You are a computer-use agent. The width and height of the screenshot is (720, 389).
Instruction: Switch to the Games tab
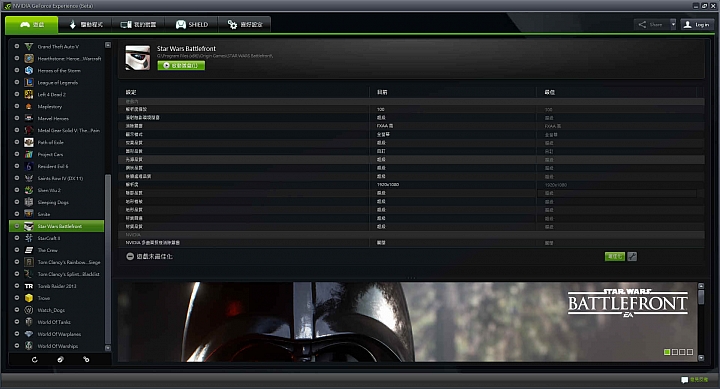click(x=32, y=25)
